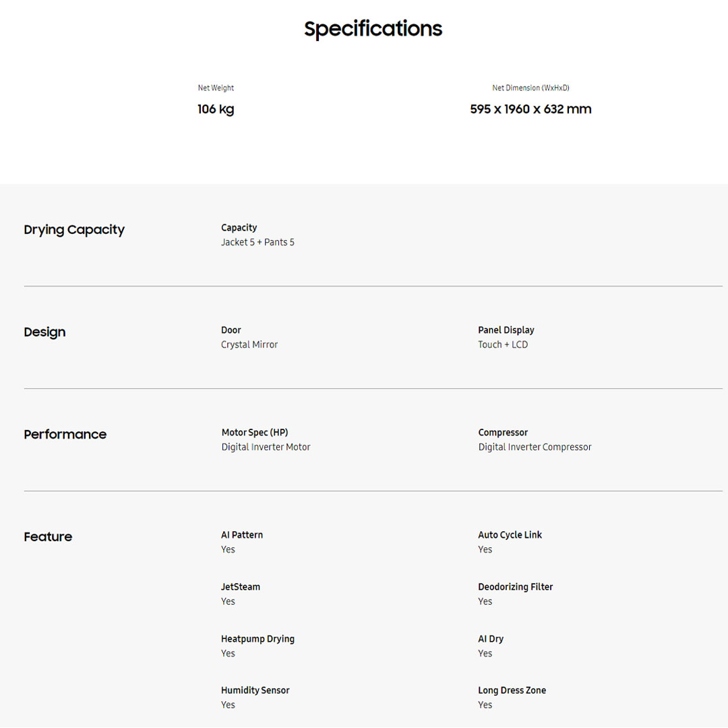
Task: Click the Deodorizing Filter label
Action: 515,586
